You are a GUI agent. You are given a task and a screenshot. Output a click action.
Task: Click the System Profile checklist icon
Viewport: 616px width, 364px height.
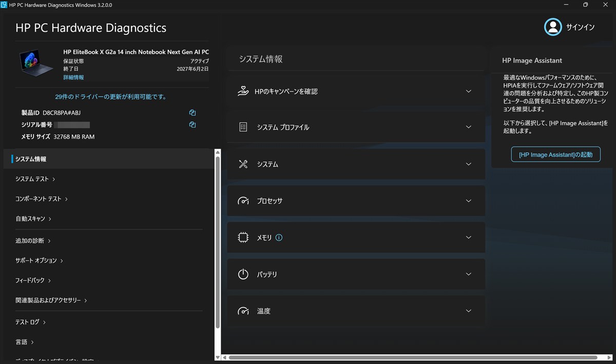[x=243, y=127]
